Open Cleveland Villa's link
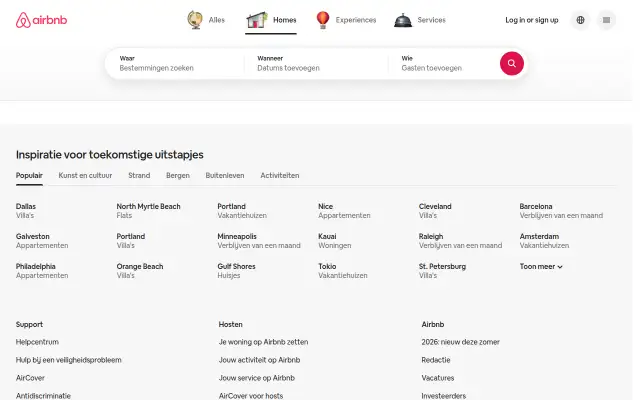The height and width of the screenshot is (400, 640). (x=435, y=211)
